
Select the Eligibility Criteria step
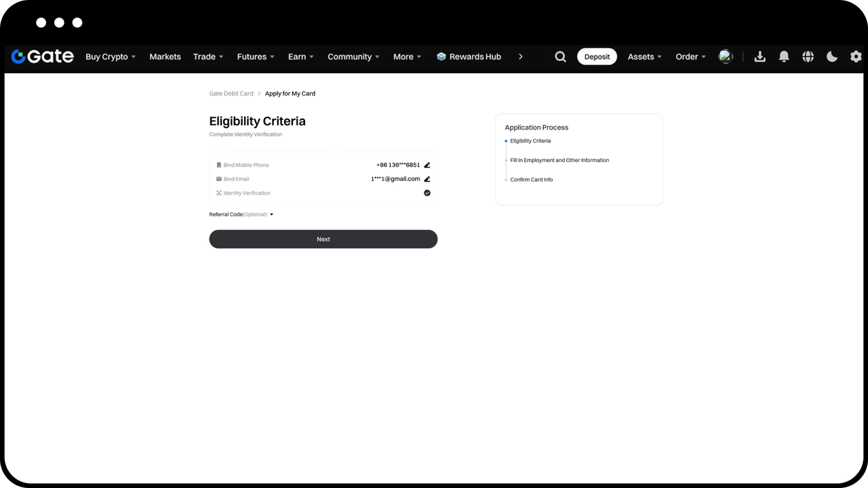[x=530, y=141]
